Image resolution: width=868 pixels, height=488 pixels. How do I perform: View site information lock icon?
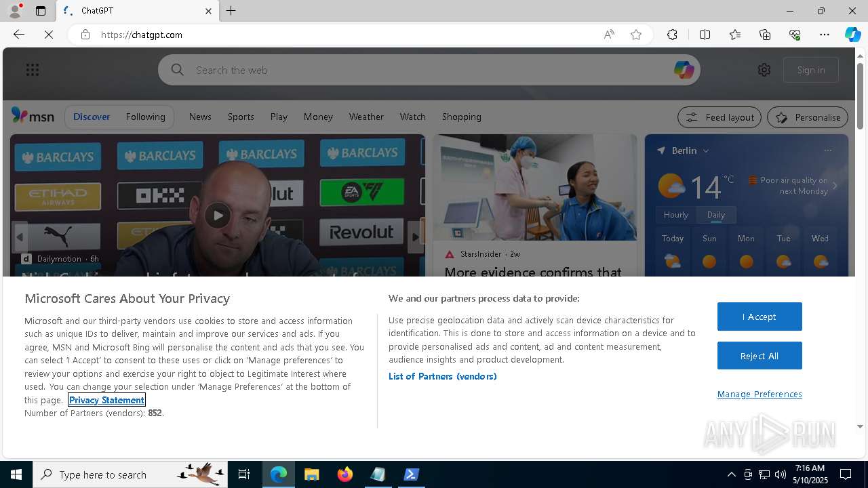tap(85, 35)
